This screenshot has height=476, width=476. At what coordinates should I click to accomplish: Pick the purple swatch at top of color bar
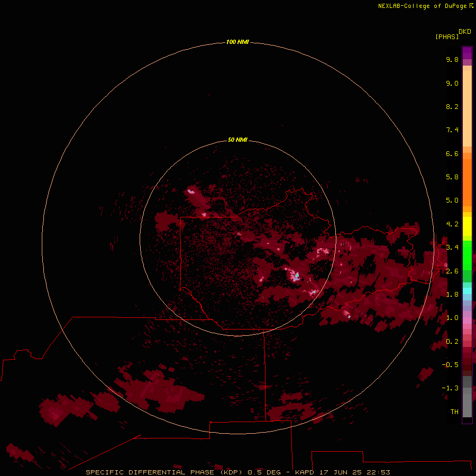tap(467, 53)
